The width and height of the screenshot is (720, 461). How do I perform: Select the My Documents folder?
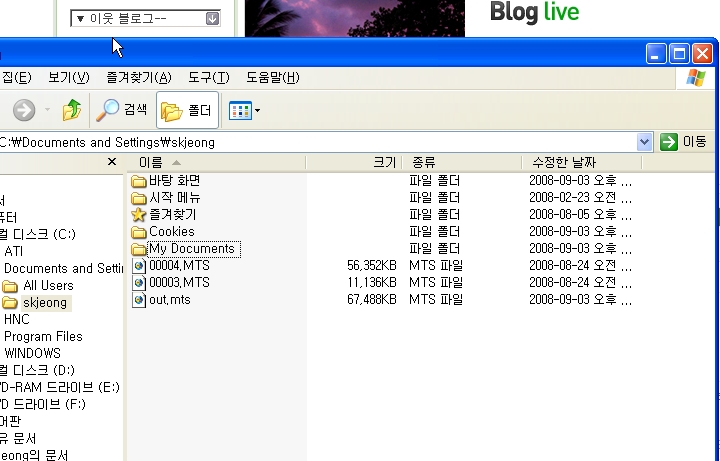pyautogui.click(x=190, y=248)
